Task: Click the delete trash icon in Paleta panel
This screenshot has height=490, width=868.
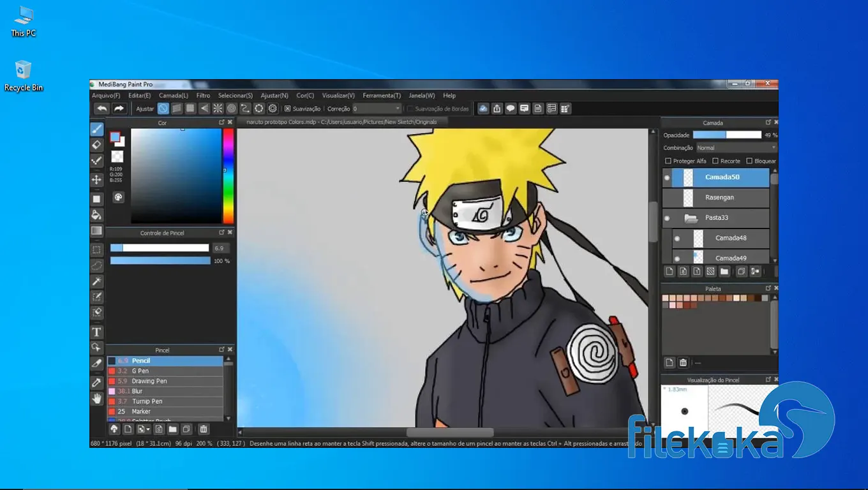Action: click(x=683, y=362)
